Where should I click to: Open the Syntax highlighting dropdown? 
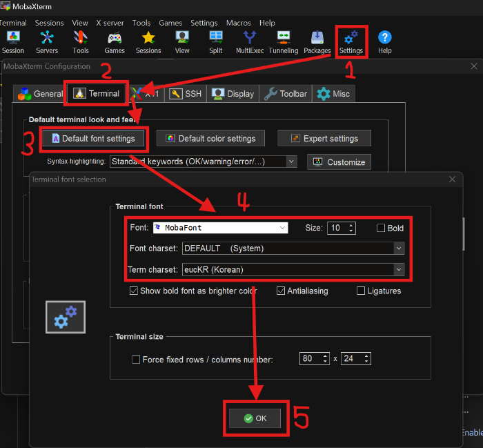point(204,162)
